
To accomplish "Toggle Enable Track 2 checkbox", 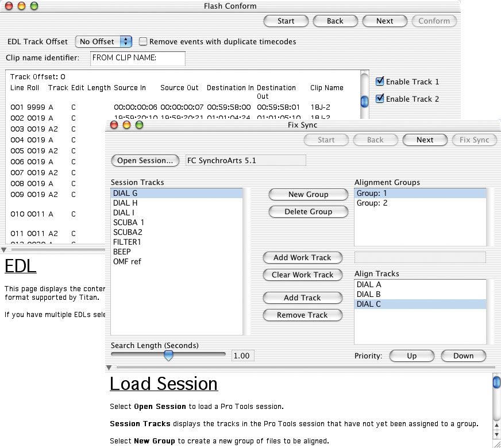I will click(x=379, y=99).
